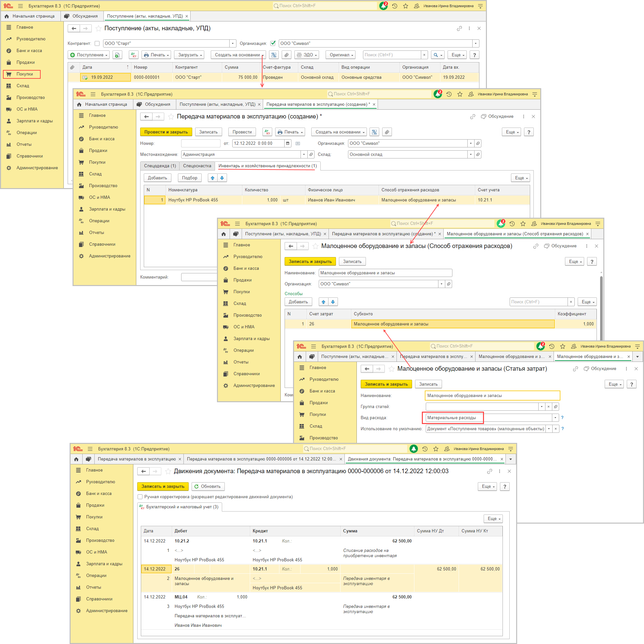
Task: Click Записать и закрыть in Способ отражения расходов
Action: tap(310, 261)
